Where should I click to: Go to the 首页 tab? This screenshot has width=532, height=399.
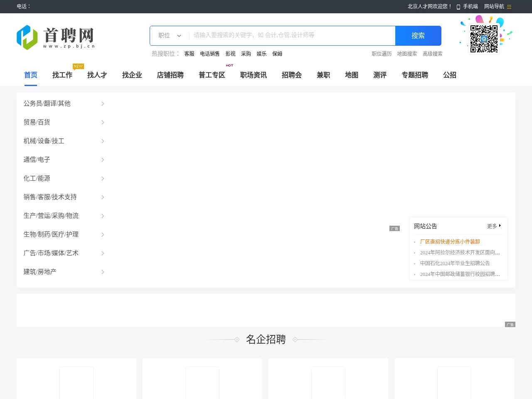click(x=31, y=75)
